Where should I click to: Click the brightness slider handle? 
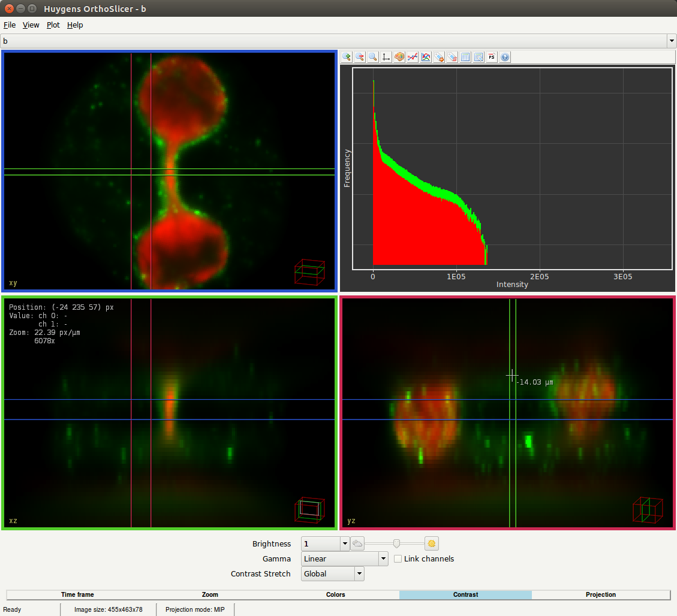(396, 543)
